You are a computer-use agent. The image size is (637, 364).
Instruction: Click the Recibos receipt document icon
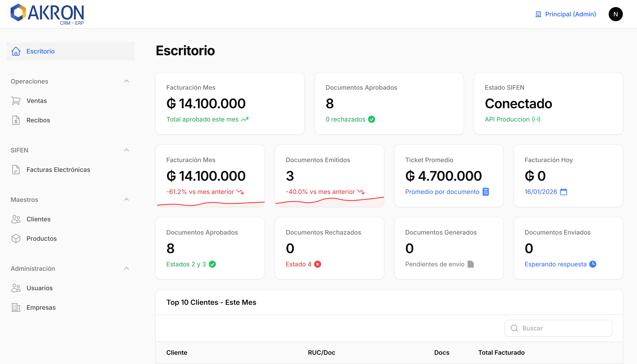coord(16,120)
